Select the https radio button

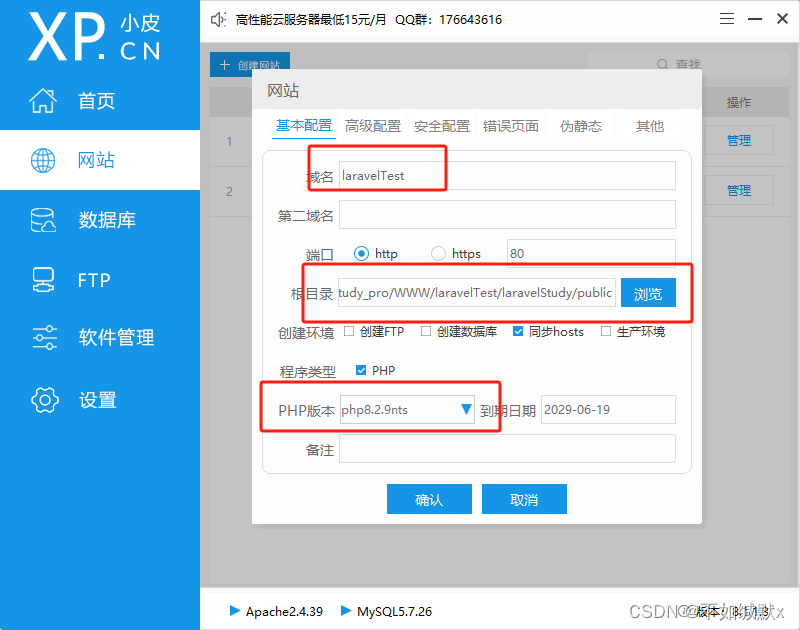click(437, 253)
